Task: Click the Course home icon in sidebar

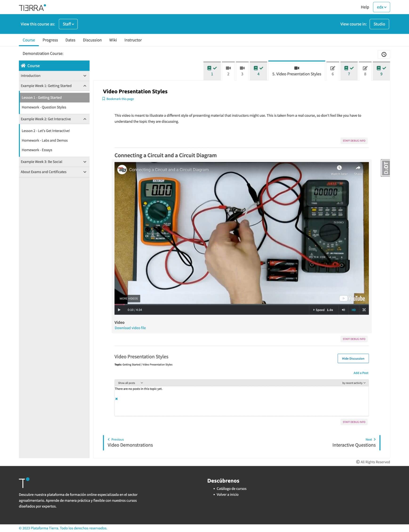Action: pyautogui.click(x=23, y=65)
